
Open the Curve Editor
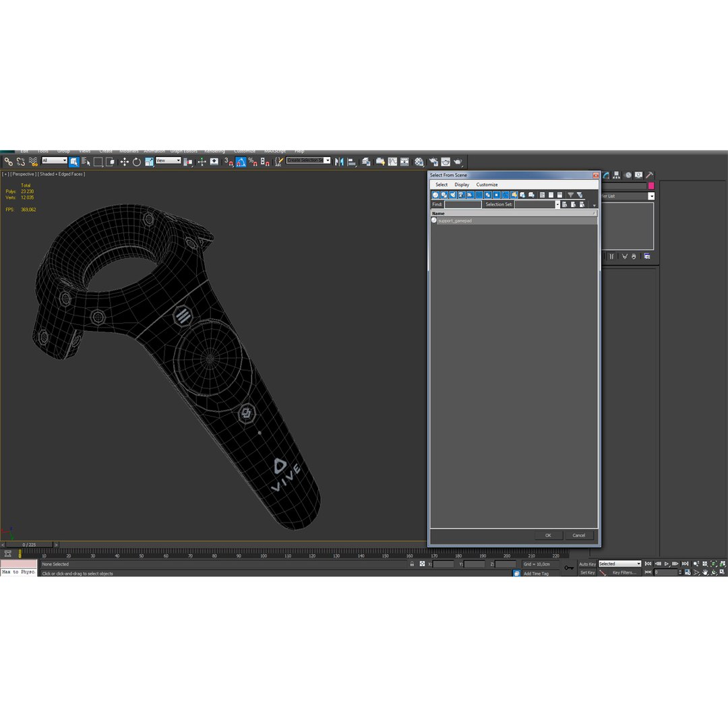pos(392,162)
